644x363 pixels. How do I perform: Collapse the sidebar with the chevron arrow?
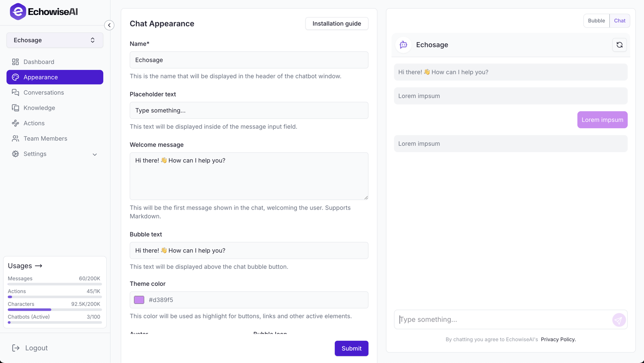tap(109, 25)
